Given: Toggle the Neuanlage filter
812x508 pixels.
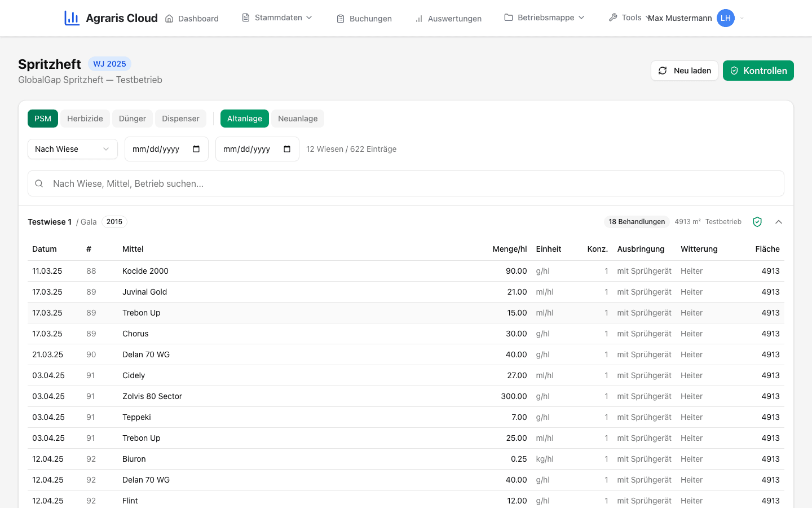Looking at the screenshot, I should point(298,119).
